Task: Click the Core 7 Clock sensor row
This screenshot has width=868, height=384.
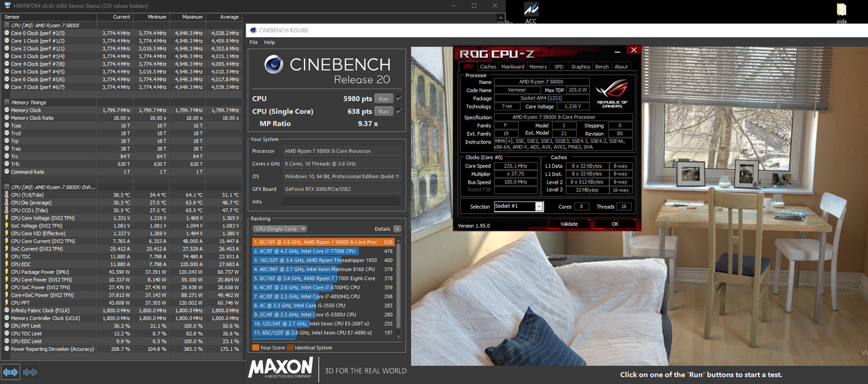Action: [121, 87]
